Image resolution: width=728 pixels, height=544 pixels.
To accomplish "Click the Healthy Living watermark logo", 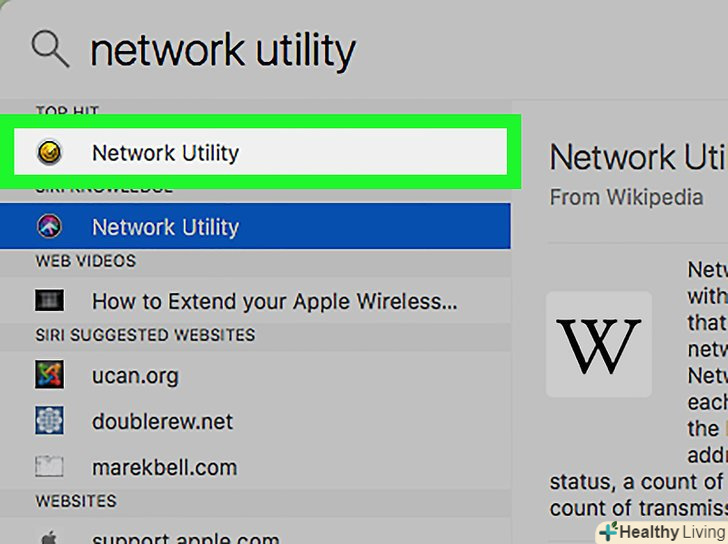I will click(x=661, y=531).
